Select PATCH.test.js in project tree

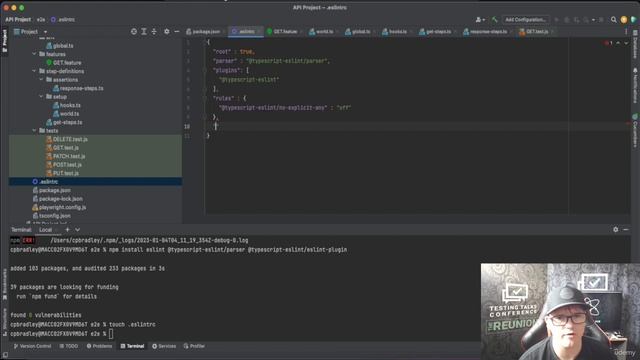click(66, 156)
